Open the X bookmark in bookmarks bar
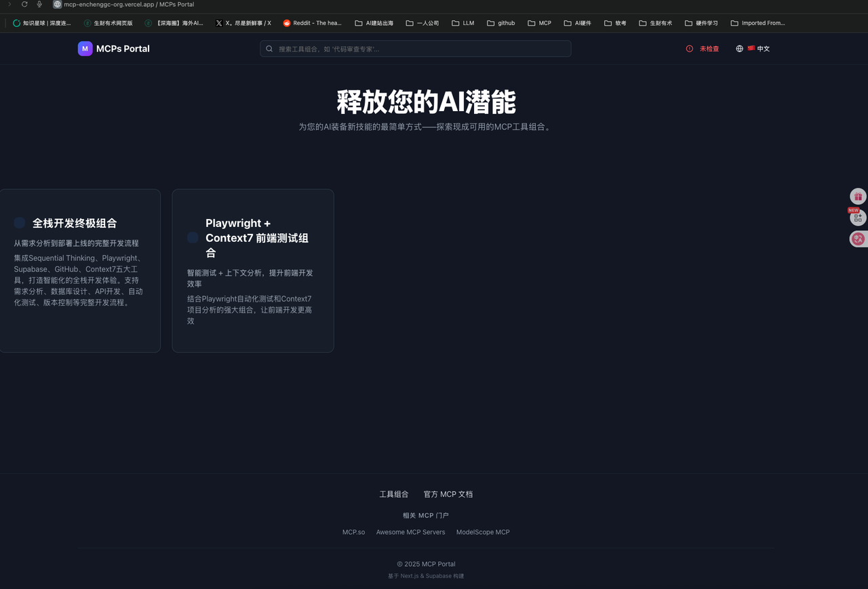Screen dimensions: 868x589 pyautogui.click(x=243, y=23)
